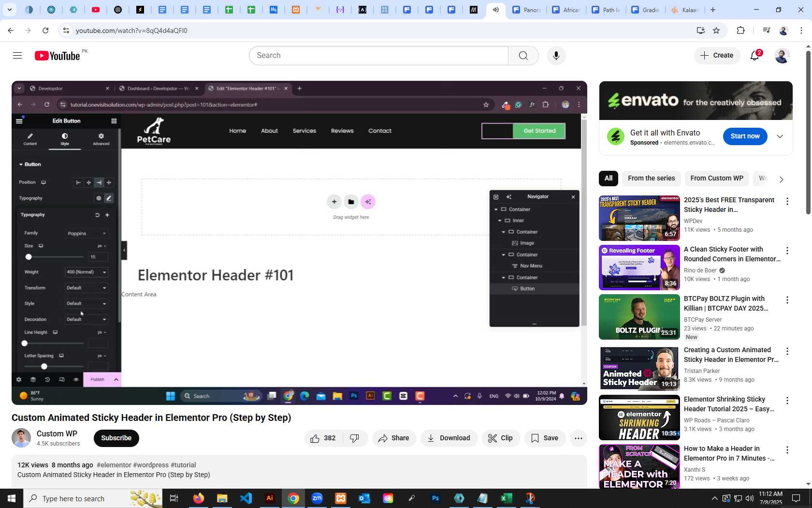This screenshot has width=812, height=508.
Task: Open Visual Studio Code from the taskbar
Action: pos(246,498)
